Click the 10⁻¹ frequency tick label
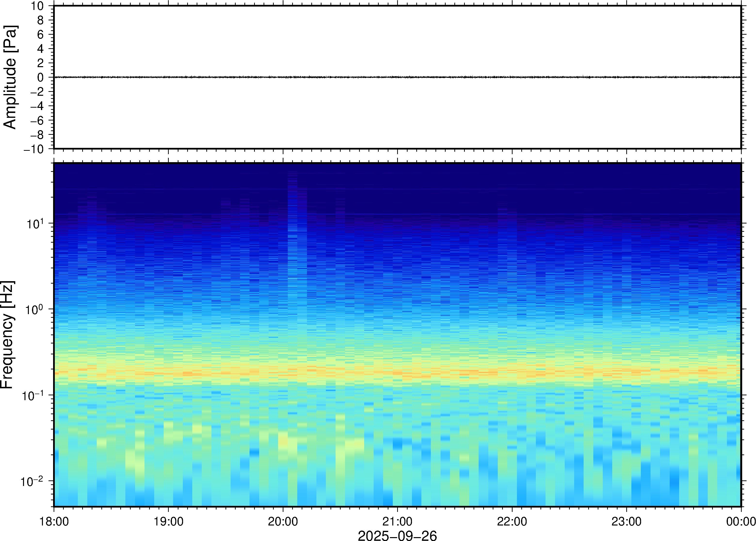This screenshot has width=756, height=541. (33, 395)
